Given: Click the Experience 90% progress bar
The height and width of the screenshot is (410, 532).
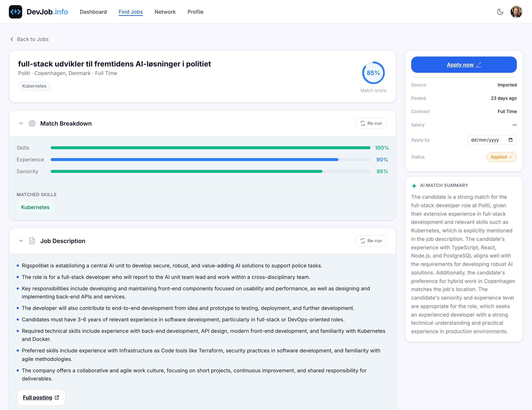Looking at the screenshot, I should (x=210, y=160).
